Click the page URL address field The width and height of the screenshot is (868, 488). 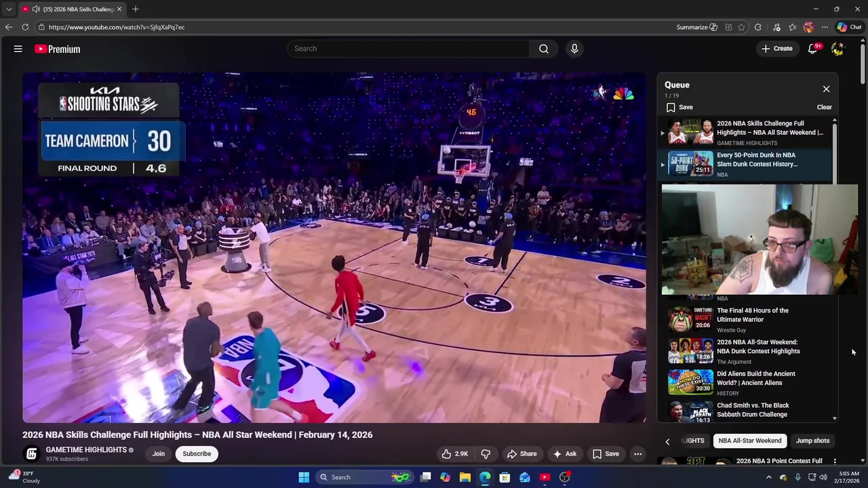tap(353, 27)
